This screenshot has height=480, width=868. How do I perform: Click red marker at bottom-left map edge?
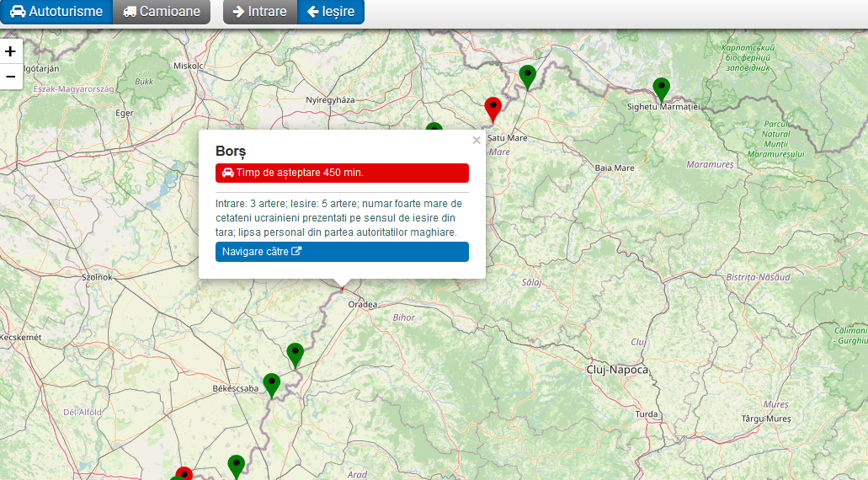click(x=184, y=472)
